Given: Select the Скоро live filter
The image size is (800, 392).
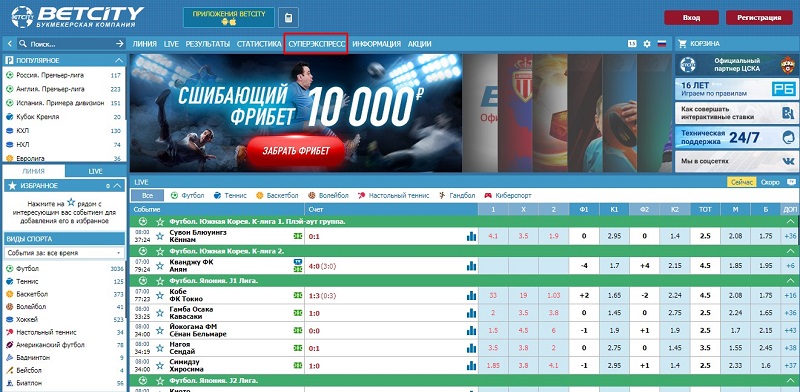Looking at the screenshot, I should (x=770, y=182).
